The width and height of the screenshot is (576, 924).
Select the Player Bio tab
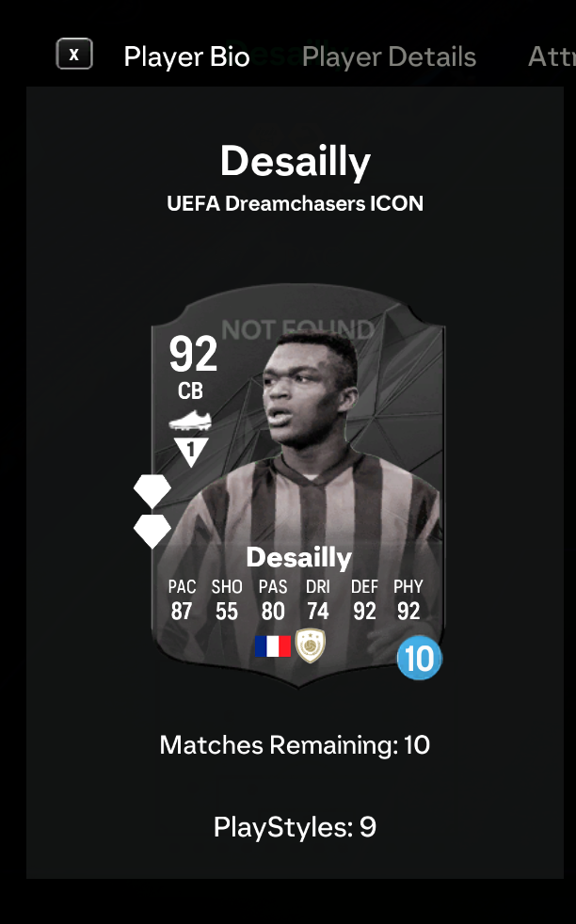pos(186,57)
